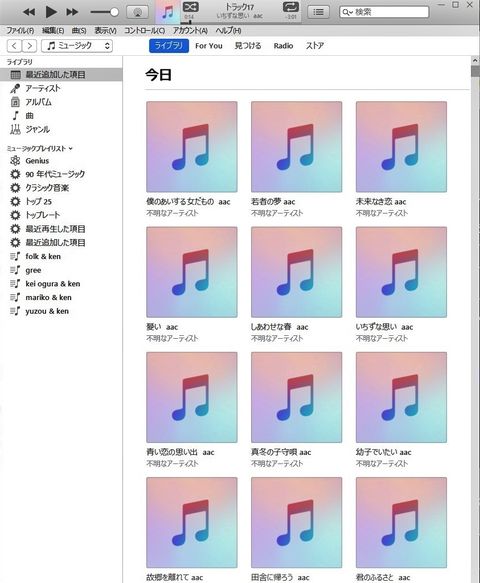
Task: Open the 曲(S) menu
Action: tap(79, 30)
